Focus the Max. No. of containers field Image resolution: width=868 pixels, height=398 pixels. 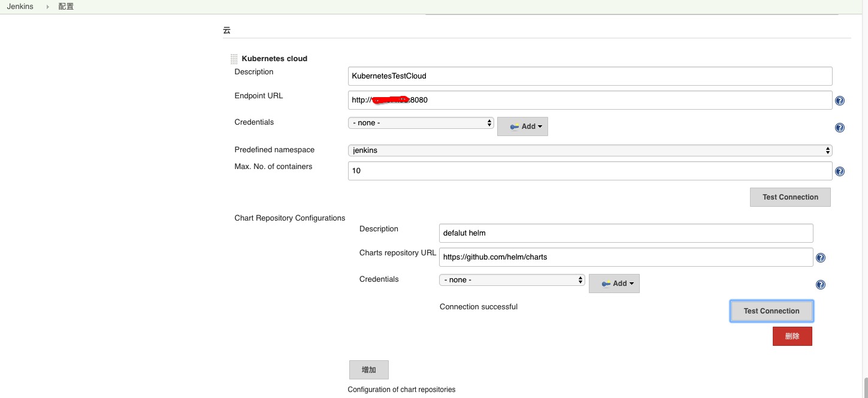coord(590,171)
